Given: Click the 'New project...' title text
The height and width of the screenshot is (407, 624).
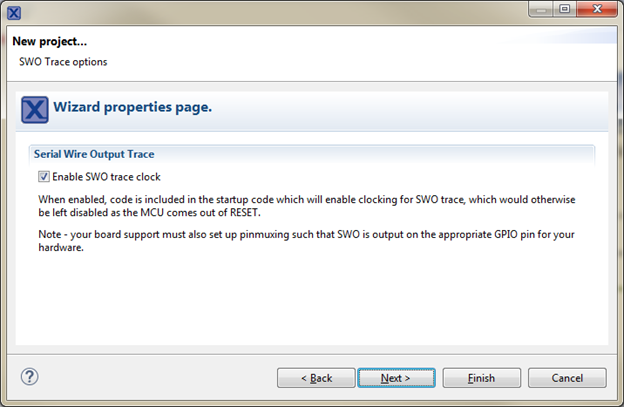Looking at the screenshot, I should pyautogui.click(x=49, y=41).
